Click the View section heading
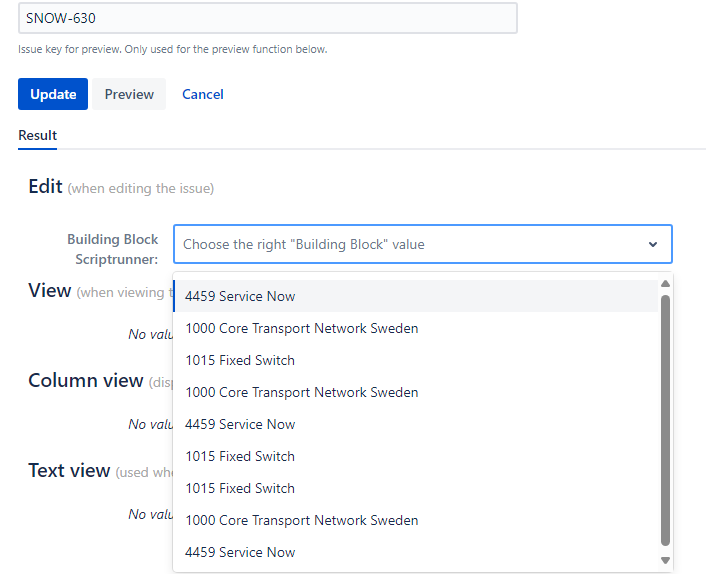This screenshot has height=579, width=706. point(50,290)
